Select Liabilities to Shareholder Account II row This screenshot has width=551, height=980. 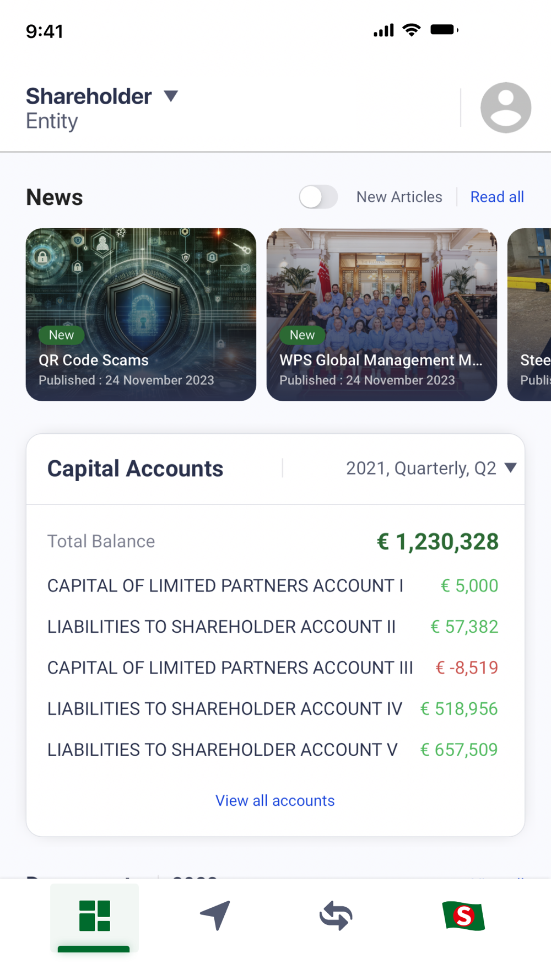click(x=272, y=627)
